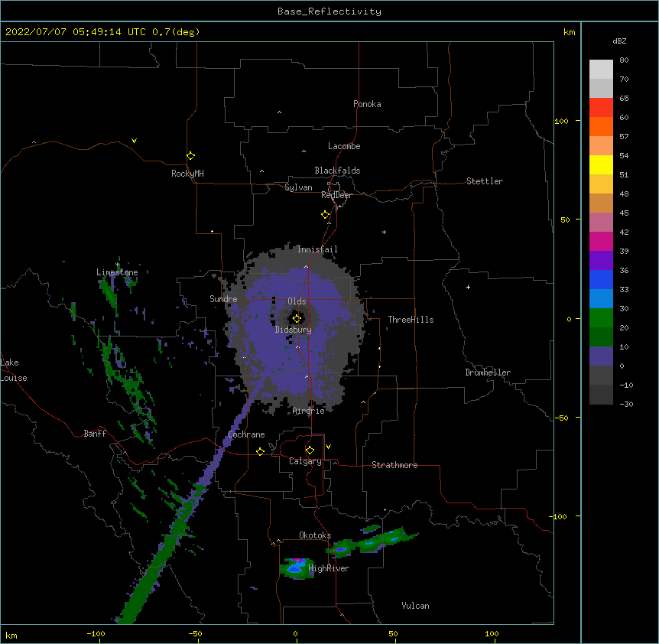Click the Base_Reflectivity title

[329, 11]
